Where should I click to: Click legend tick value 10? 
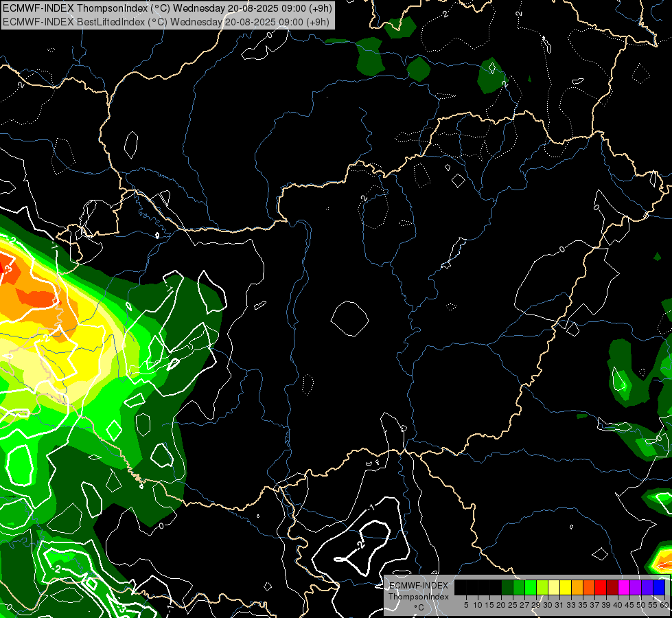click(x=478, y=605)
